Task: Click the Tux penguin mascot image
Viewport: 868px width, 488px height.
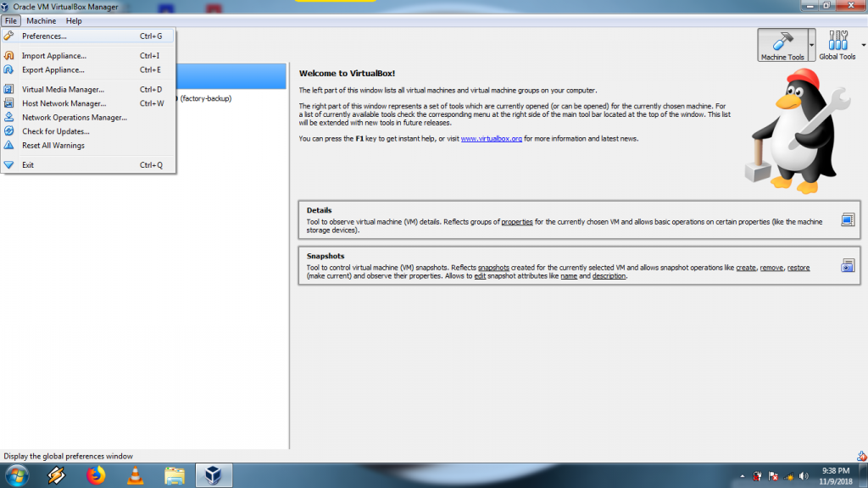Action: [x=797, y=131]
